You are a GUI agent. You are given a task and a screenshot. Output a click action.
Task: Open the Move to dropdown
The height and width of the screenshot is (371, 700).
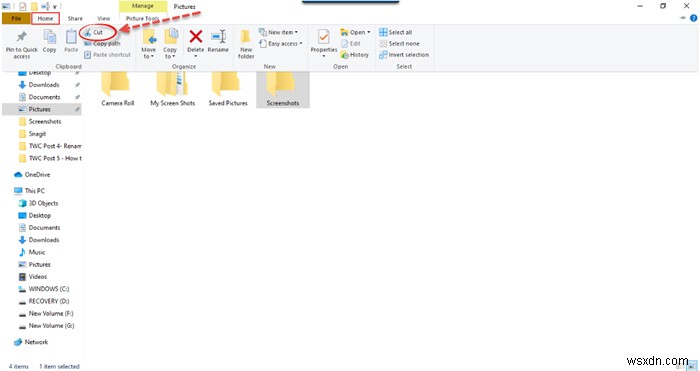149,44
